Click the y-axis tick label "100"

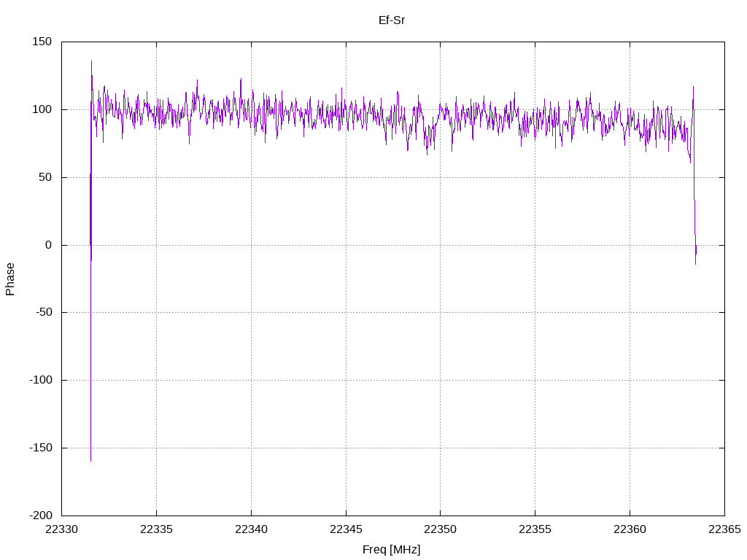pos(42,109)
